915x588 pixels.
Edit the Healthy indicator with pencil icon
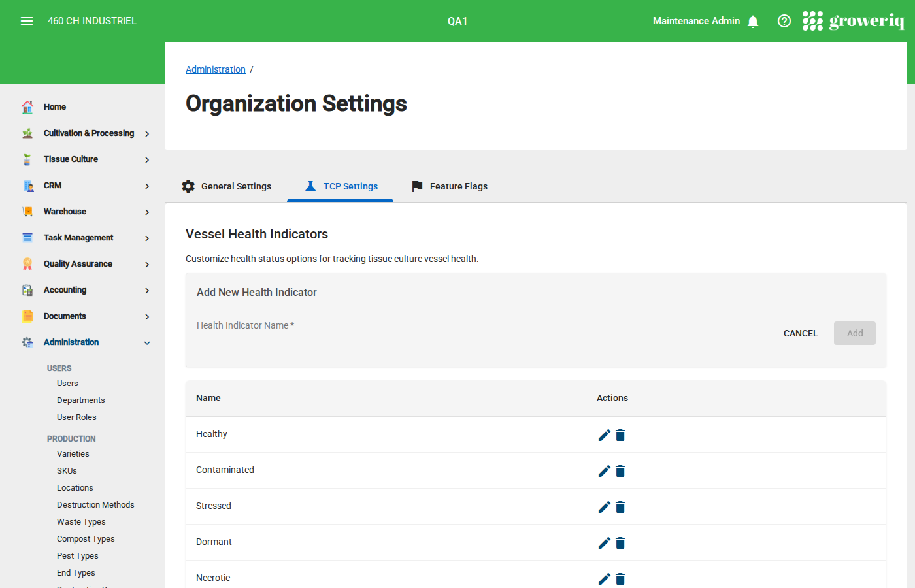tap(605, 435)
